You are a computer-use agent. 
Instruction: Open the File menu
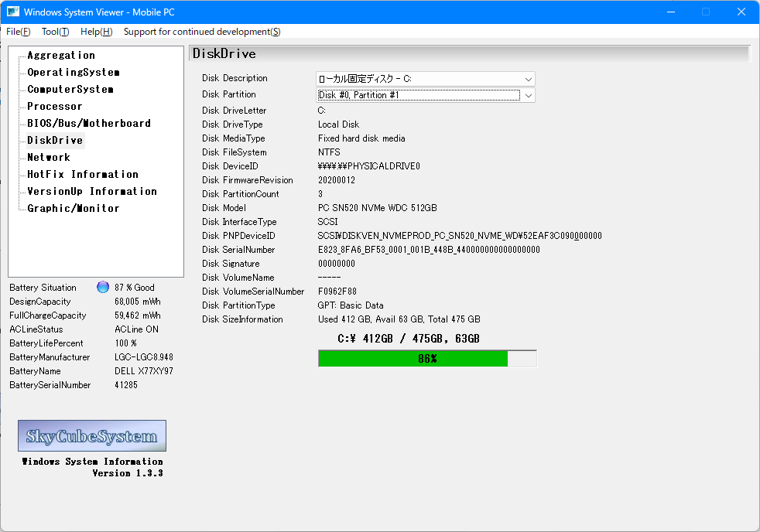pos(19,32)
